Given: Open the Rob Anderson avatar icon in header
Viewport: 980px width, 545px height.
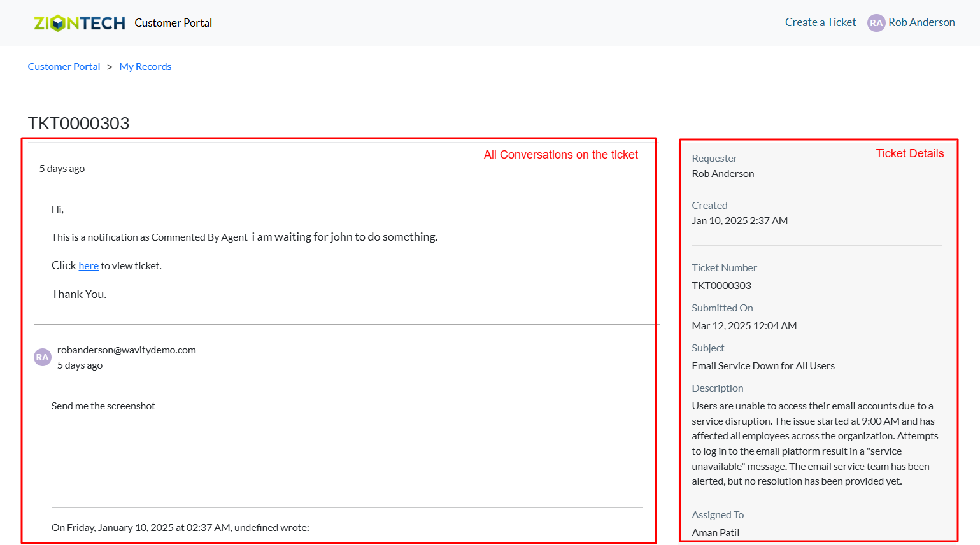Looking at the screenshot, I should pos(876,23).
